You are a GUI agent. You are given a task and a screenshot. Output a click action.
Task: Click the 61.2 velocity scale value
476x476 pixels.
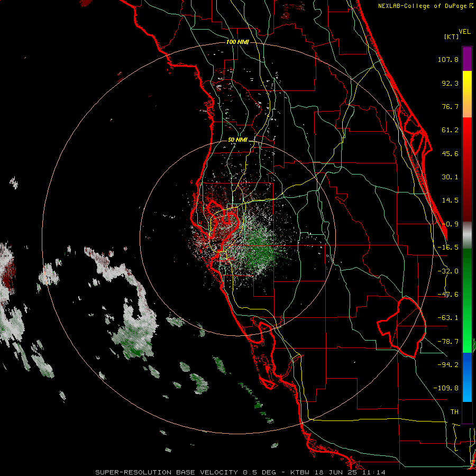click(x=450, y=130)
